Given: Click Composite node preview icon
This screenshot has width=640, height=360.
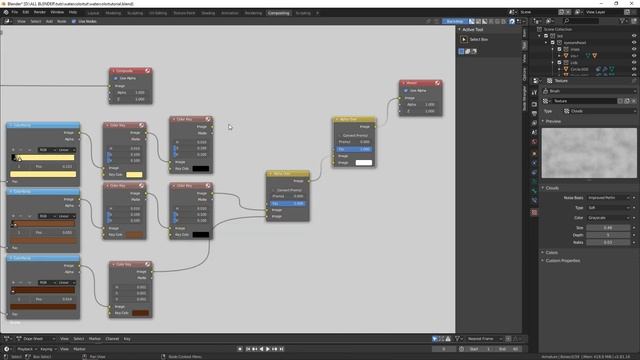Looking at the screenshot, I should click(147, 71).
